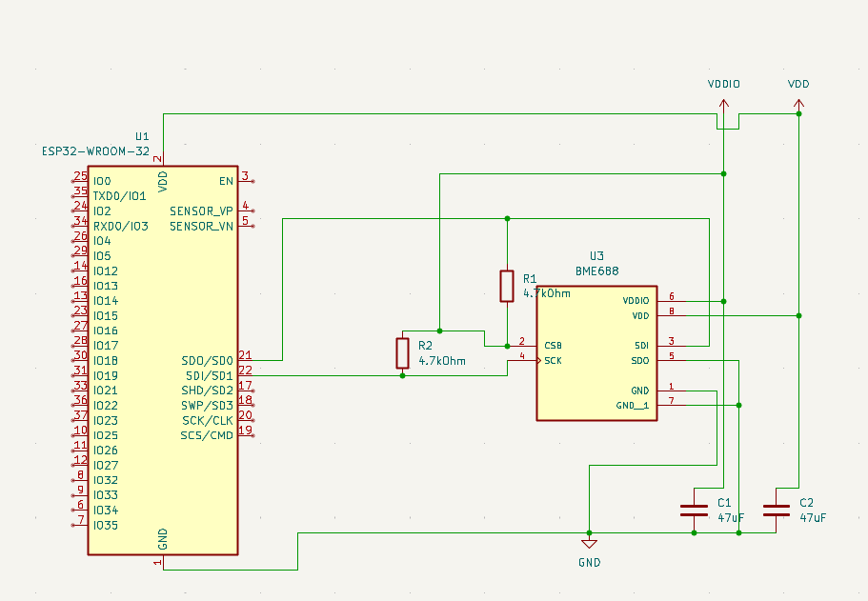Click the GND label under the ground symbol
This screenshot has width=868, height=601.
589,563
